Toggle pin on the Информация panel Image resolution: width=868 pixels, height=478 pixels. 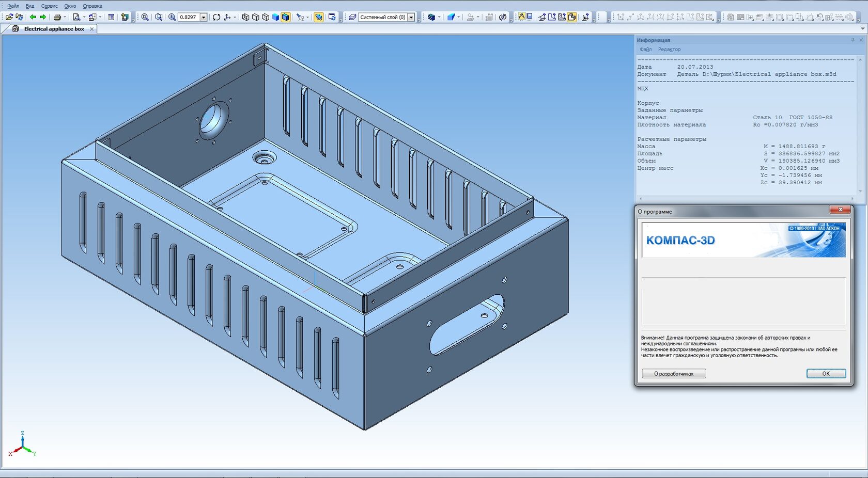tap(853, 40)
